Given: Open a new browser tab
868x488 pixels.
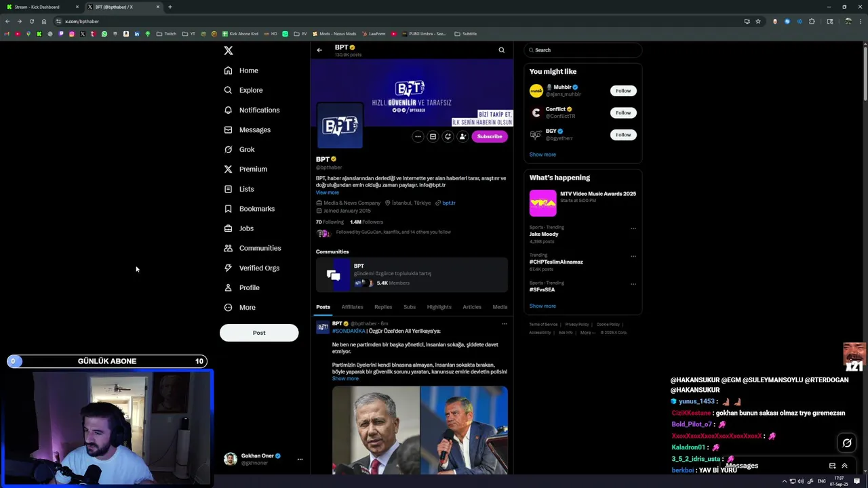Looking at the screenshot, I should pyautogui.click(x=170, y=7).
